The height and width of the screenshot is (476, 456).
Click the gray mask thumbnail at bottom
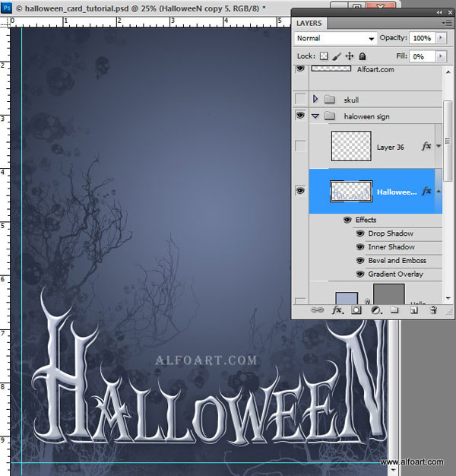388,294
